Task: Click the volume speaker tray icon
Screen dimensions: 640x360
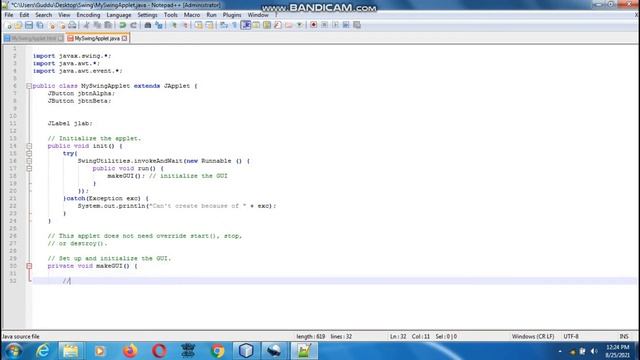Action: click(594, 351)
